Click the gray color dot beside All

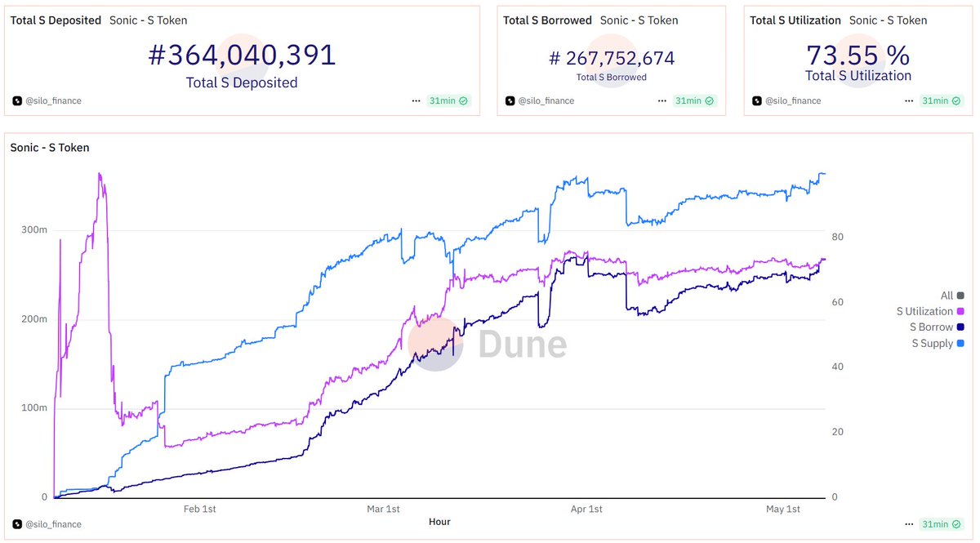tap(960, 296)
